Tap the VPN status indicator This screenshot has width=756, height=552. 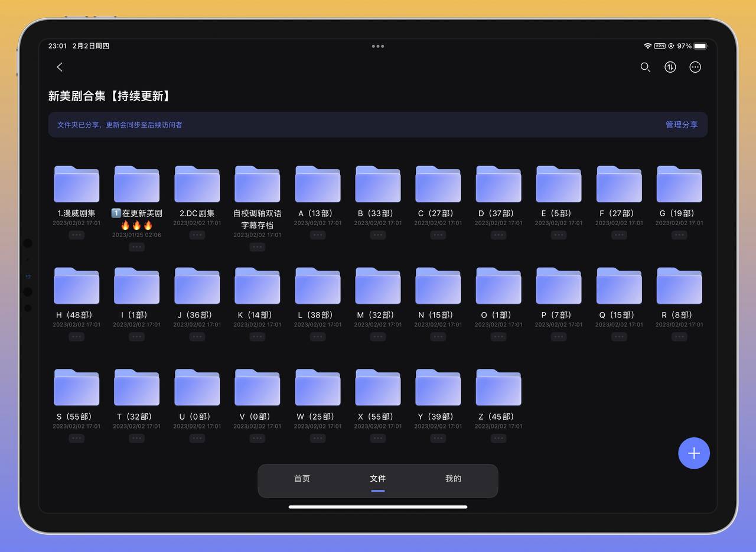[660, 46]
